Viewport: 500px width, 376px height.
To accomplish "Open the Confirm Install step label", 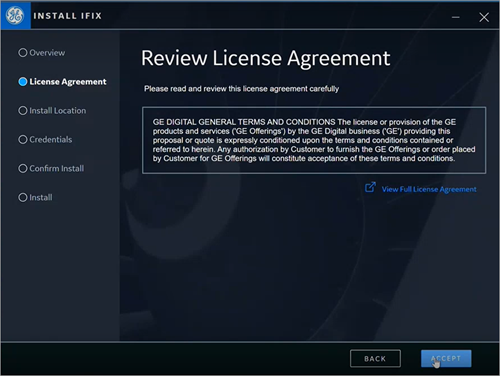I will (57, 168).
